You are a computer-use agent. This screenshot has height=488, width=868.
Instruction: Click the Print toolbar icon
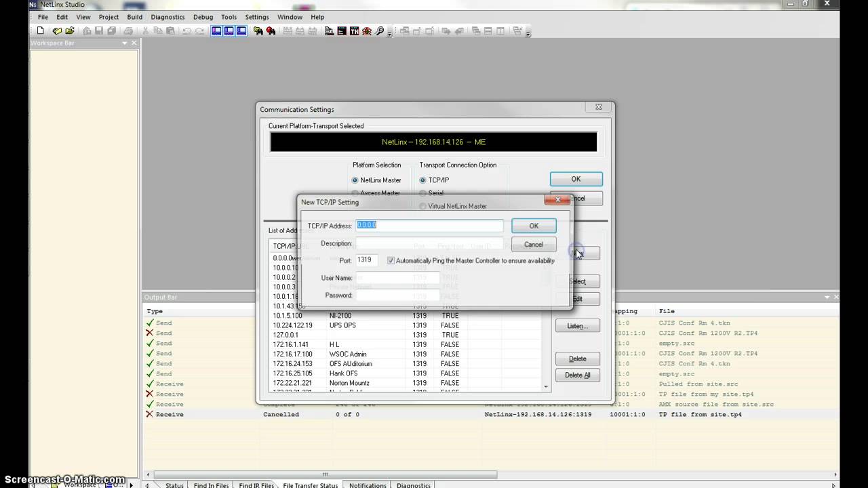click(128, 30)
